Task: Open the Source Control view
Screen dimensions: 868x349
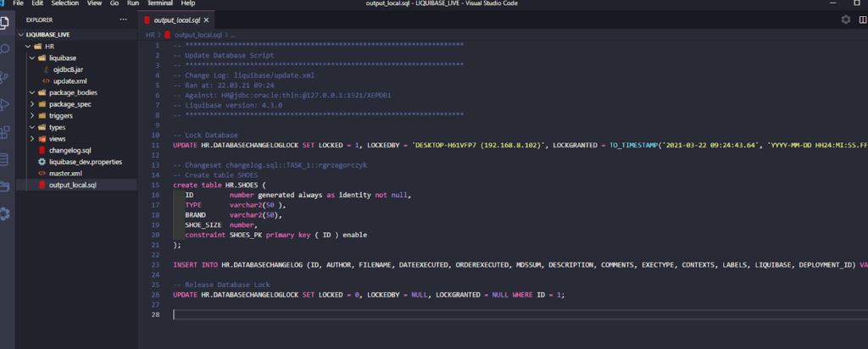Action: click(x=6, y=76)
